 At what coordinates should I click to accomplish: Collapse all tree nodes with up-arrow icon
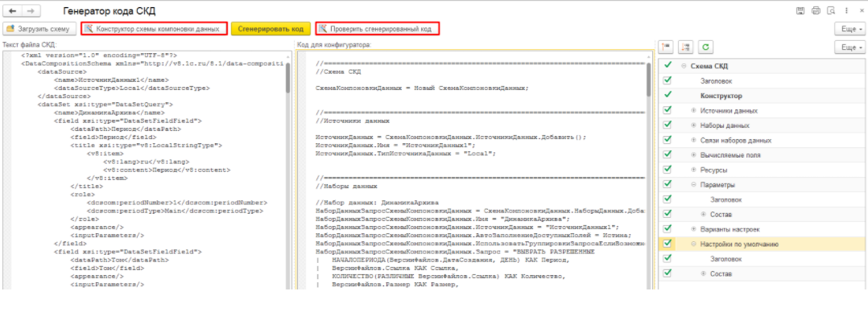[666, 47]
